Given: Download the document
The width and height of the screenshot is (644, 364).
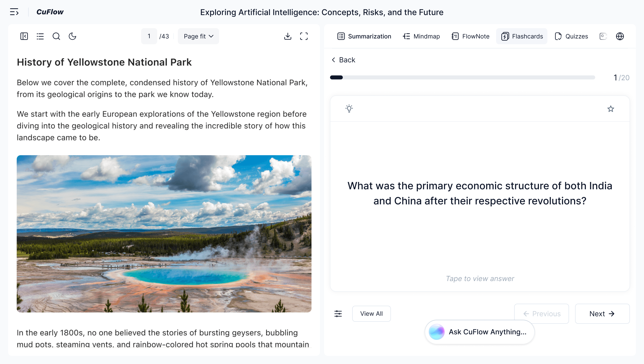Looking at the screenshot, I should 288,36.
